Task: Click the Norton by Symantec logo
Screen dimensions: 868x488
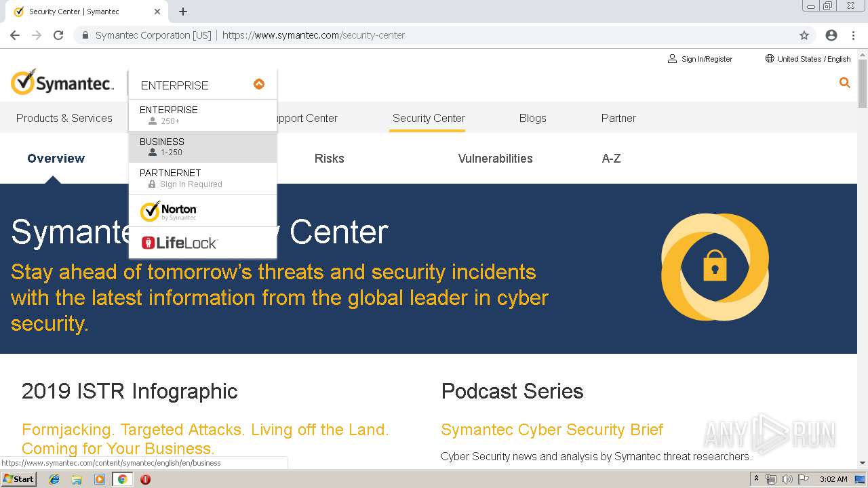Action: click(x=169, y=211)
